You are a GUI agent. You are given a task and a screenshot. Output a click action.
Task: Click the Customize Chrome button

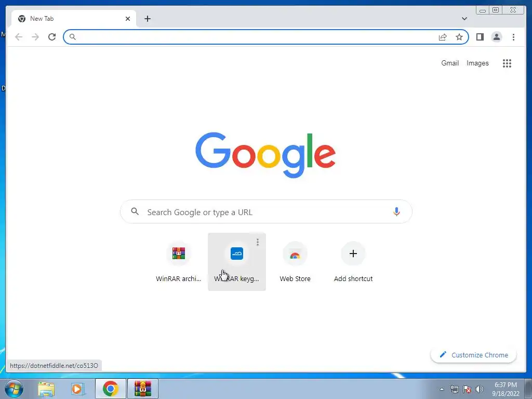(x=474, y=355)
